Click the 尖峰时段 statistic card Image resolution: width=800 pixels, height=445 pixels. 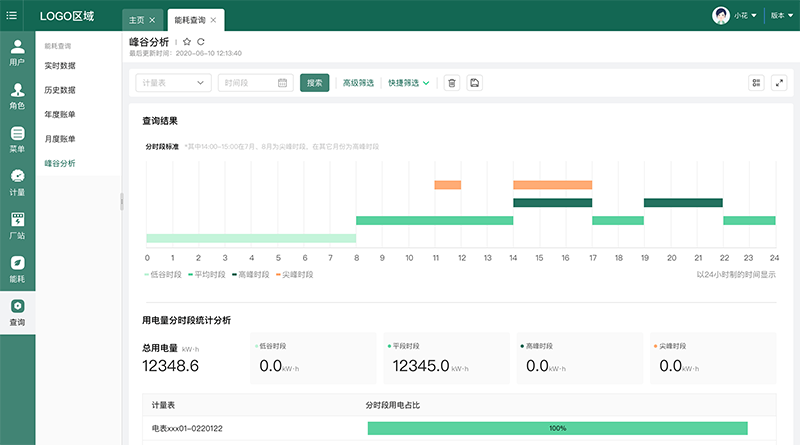point(713,358)
